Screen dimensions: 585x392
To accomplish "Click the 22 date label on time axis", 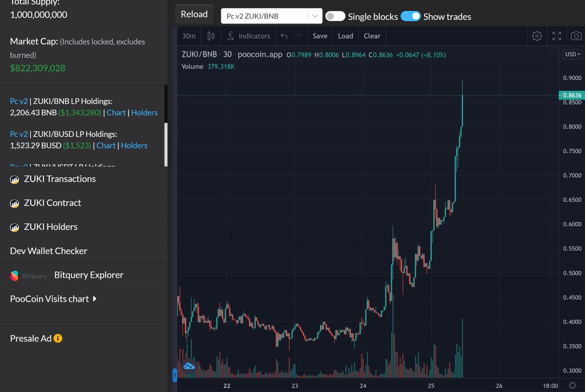I will 226,385.
